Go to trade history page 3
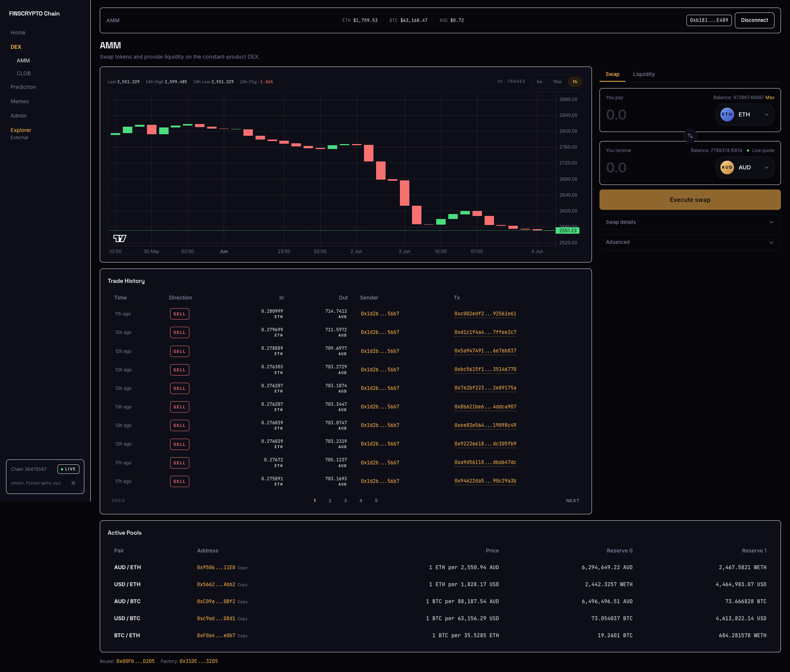Screen dimensions: 790x672 coord(345,501)
